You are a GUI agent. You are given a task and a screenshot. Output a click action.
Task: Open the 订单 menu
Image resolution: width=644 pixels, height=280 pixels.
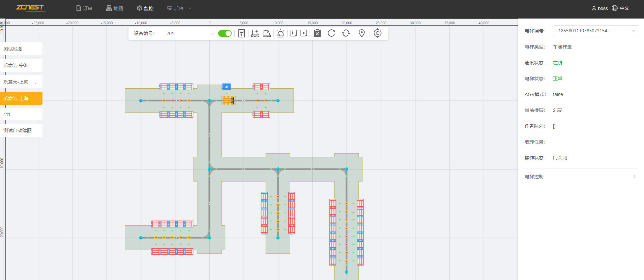click(x=84, y=8)
